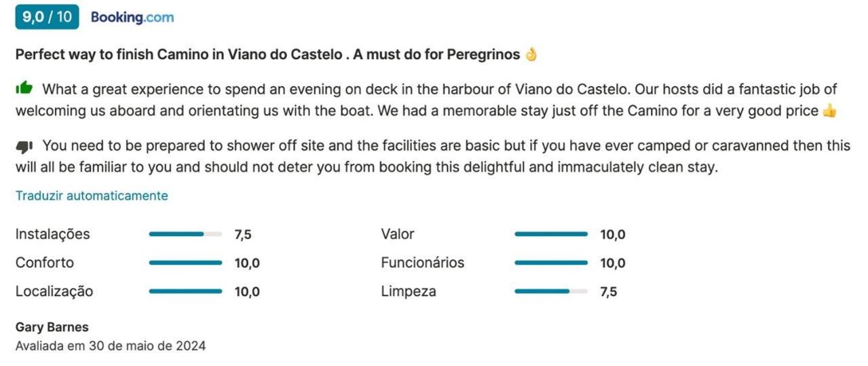Click the Localização rating bar
This screenshot has height=366, width=868.
point(185,291)
